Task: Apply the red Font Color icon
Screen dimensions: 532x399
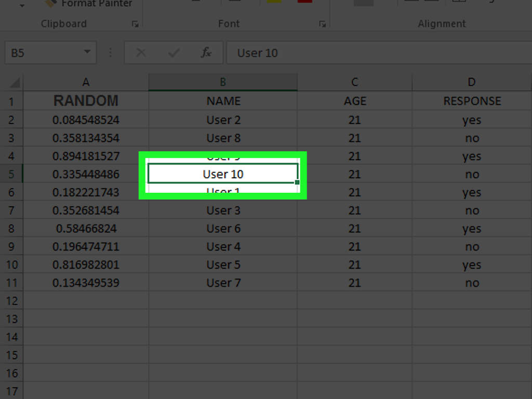Action: [x=305, y=2]
